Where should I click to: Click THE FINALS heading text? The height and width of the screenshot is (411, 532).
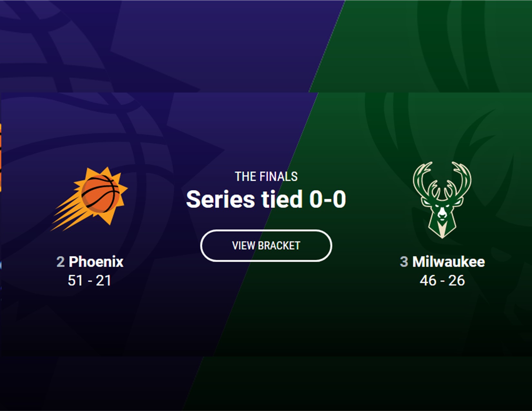[266, 176]
